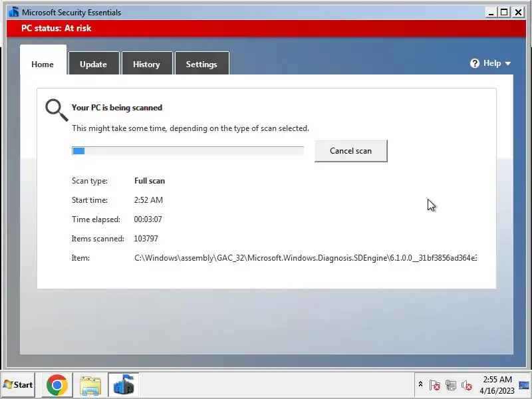This screenshot has width=532, height=399.
Task: Close the Security Essentials window
Action: [518, 13]
